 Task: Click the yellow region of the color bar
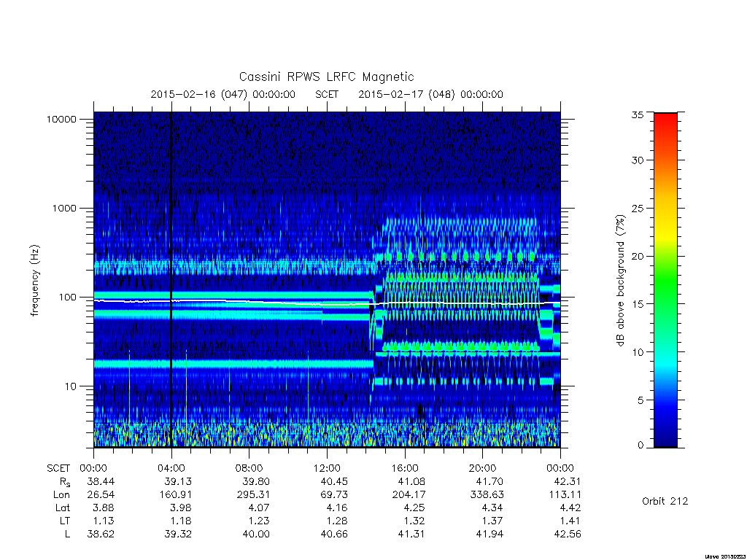point(665,233)
